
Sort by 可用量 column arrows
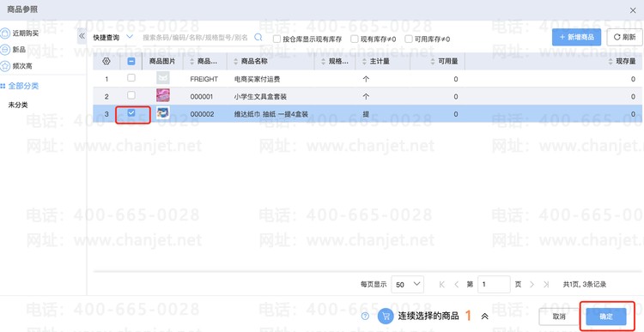coord(432,61)
